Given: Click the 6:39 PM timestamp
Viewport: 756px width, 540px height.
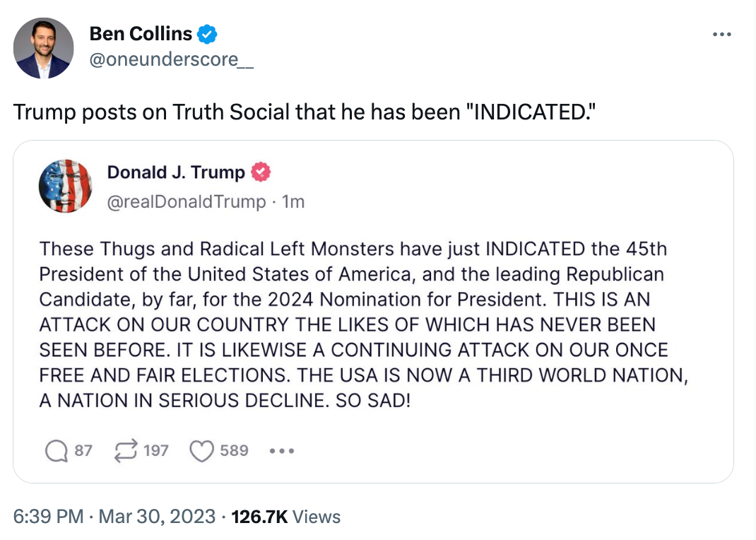Looking at the screenshot, I should [x=49, y=517].
